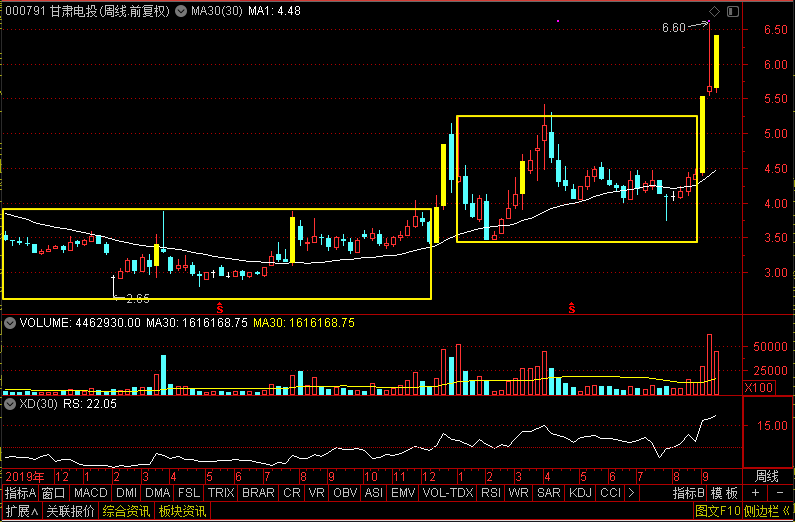Screen dimensions: 795x522
Task: Toggle the side panel layout icon
Action: click(733, 11)
